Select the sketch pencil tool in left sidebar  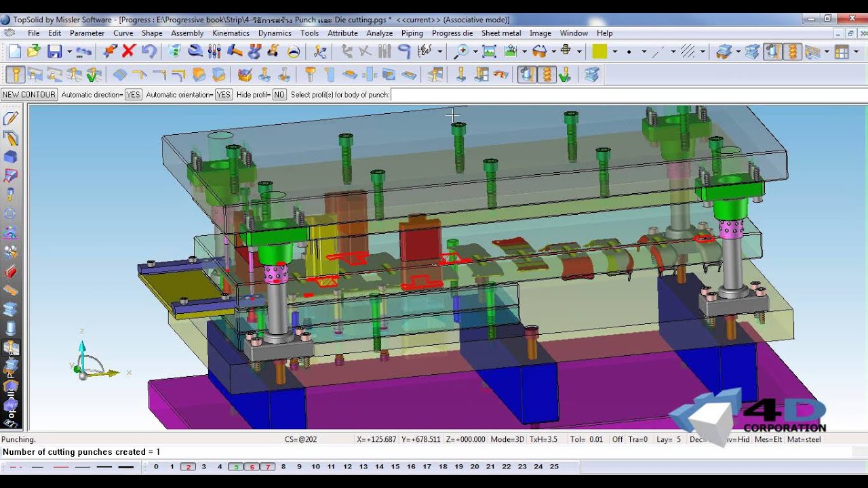click(10, 119)
